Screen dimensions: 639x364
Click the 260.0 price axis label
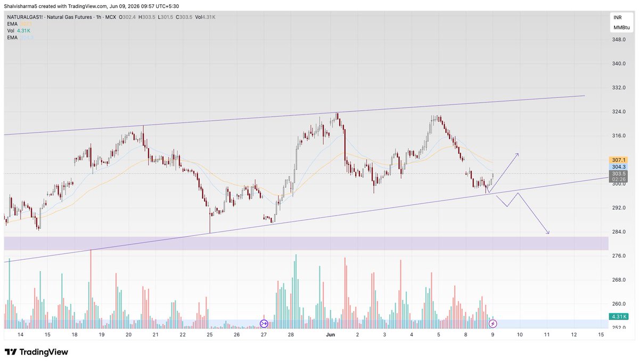click(x=619, y=304)
